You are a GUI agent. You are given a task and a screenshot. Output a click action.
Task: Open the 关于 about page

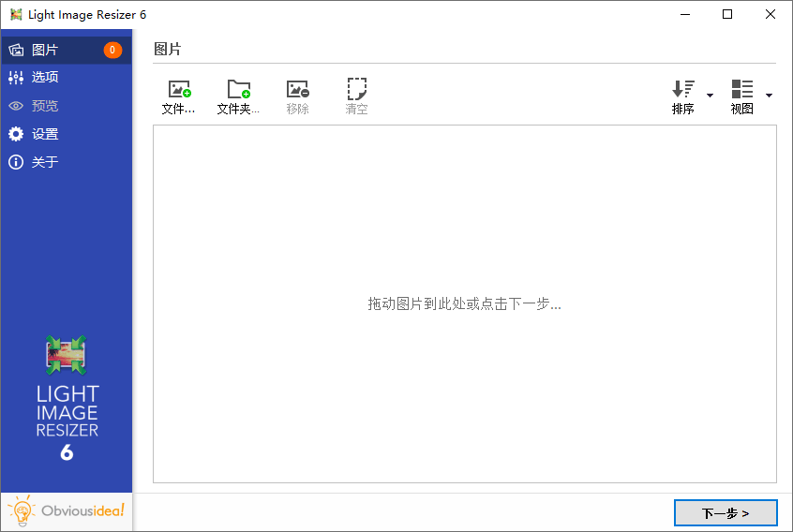click(x=45, y=162)
